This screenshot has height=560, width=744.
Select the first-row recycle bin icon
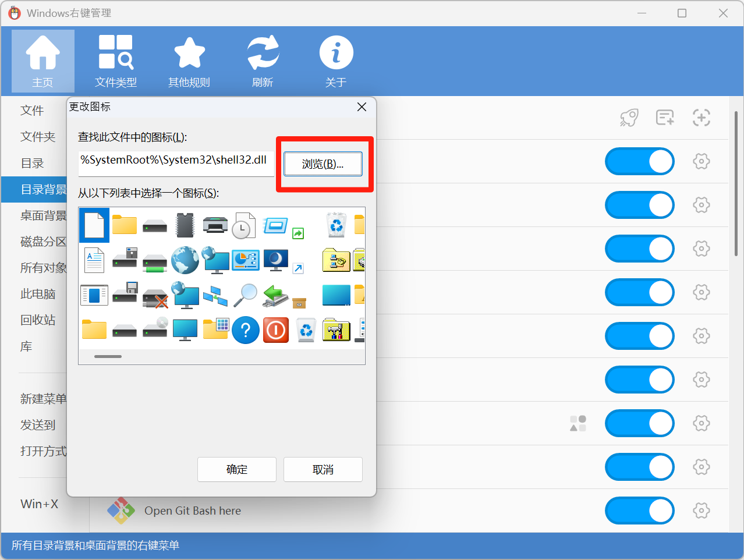click(x=336, y=225)
